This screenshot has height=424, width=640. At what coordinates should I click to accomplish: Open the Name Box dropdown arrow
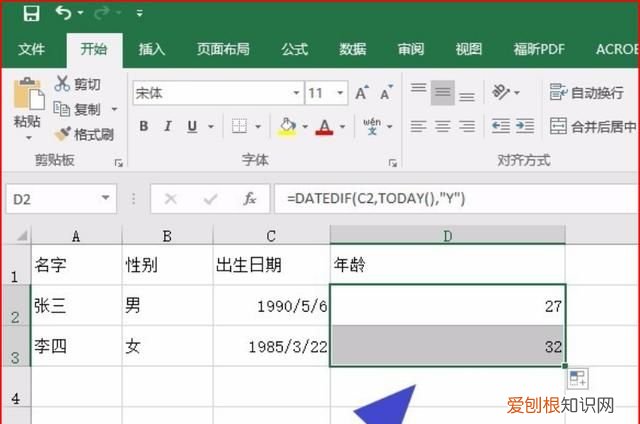[106, 198]
